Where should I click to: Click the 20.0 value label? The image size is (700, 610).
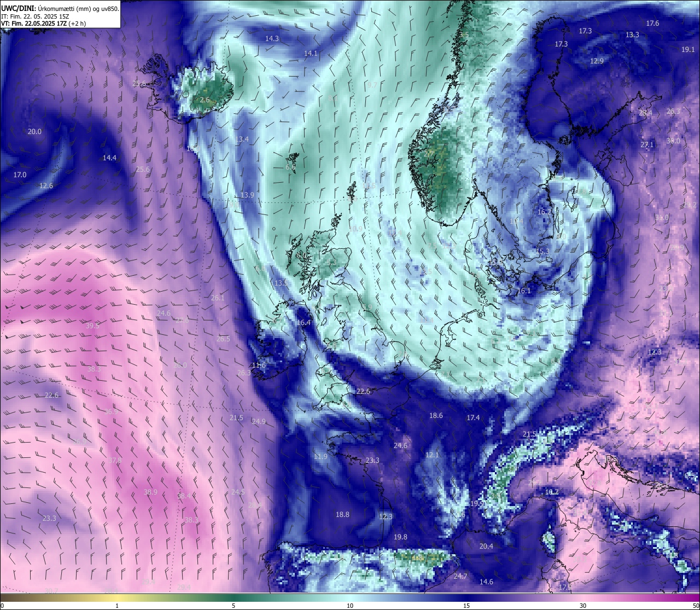tap(34, 132)
